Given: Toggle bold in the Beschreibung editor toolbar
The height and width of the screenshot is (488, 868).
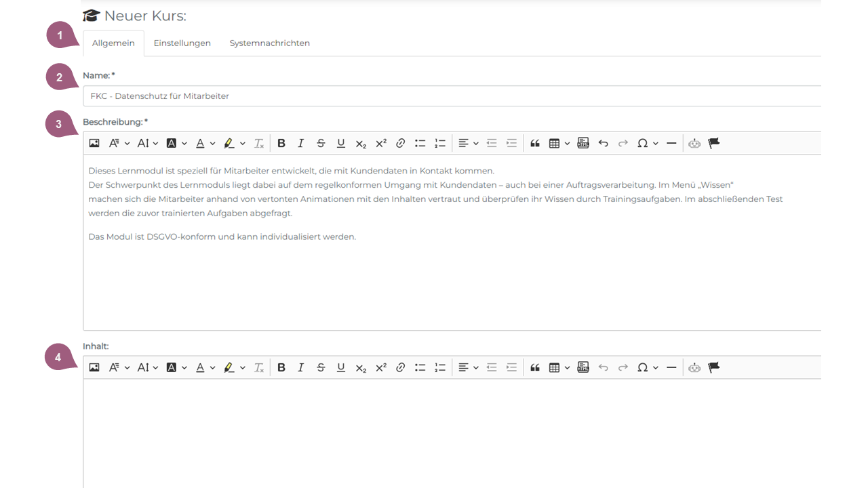Looking at the screenshot, I should 281,143.
